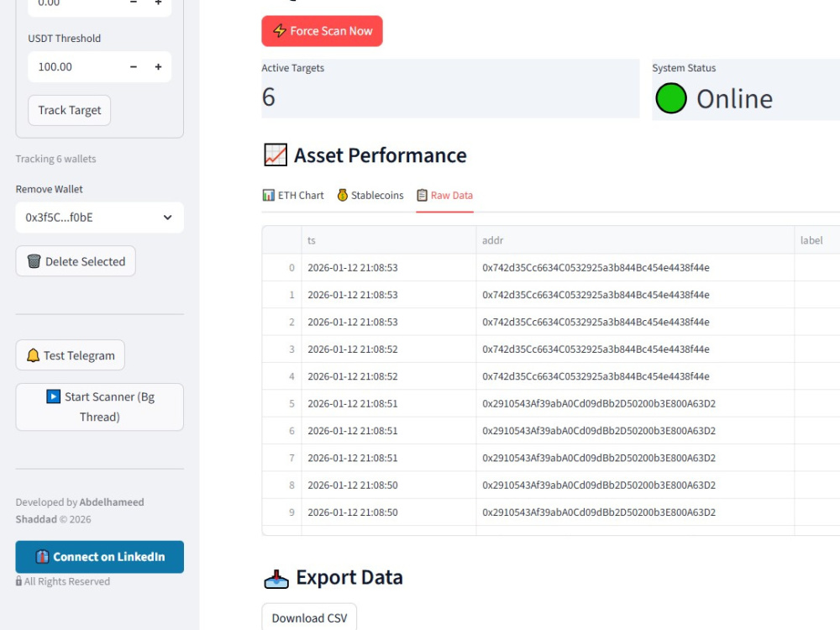Select the Raw Data tab
The width and height of the screenshot is (840, 630).
point(444,196)
